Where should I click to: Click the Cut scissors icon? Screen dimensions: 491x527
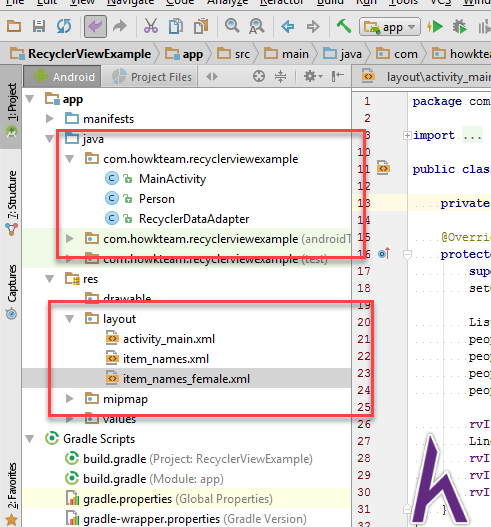tap(151, 26)
